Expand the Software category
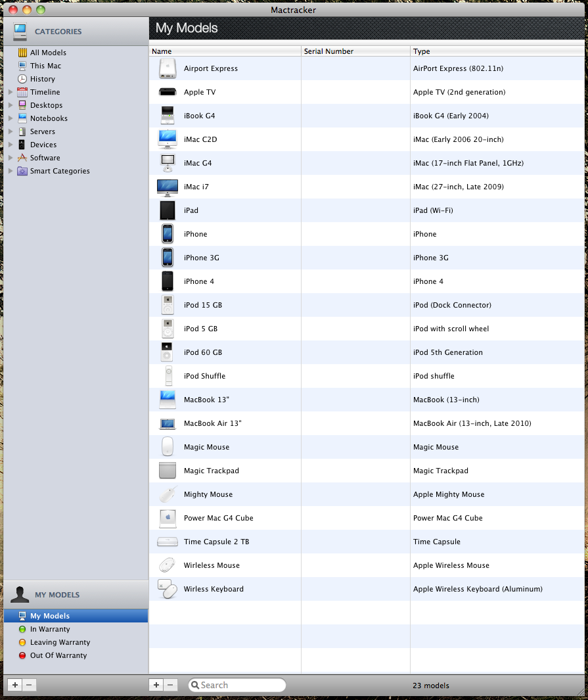588x700 pixels. (x=11, y=158)
